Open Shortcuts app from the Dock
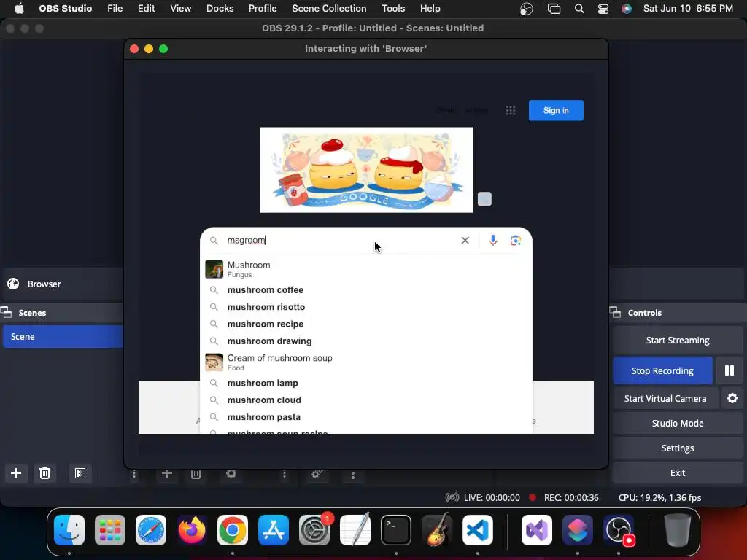 tap(578, 530)
